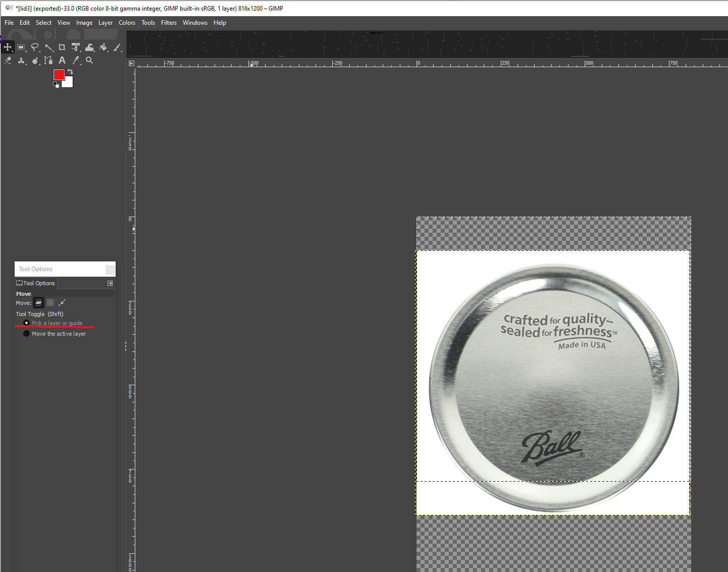Select the Clone stamp tool

[21, 60]
